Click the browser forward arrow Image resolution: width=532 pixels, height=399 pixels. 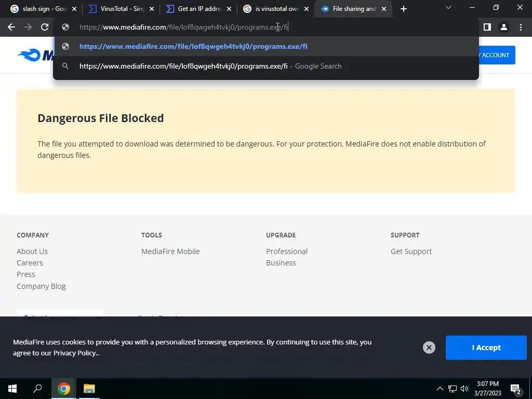(28, 27)
